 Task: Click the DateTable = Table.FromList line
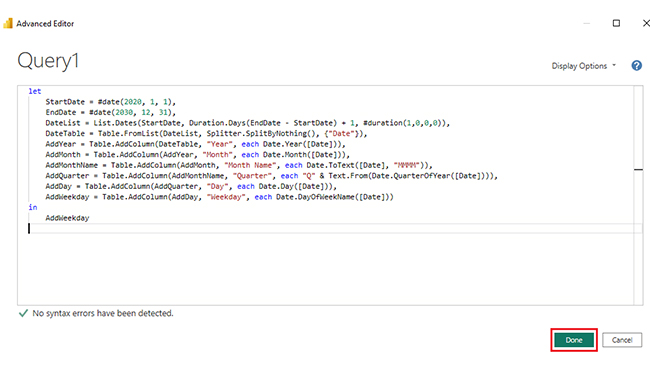point(206,134)
